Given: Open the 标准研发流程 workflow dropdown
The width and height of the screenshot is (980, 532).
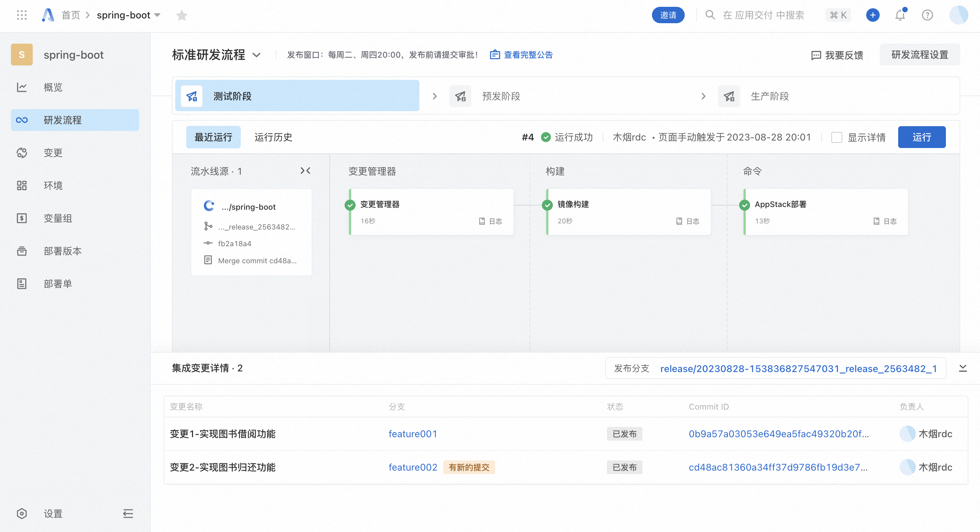Looking at the screenshot, I should click(x=257, y=55).
